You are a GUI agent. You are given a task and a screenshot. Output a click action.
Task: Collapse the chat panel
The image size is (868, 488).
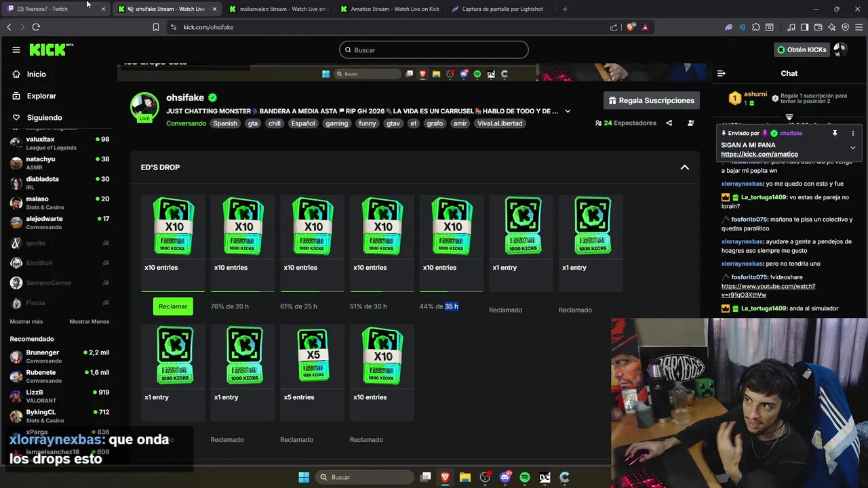(722, 73)
